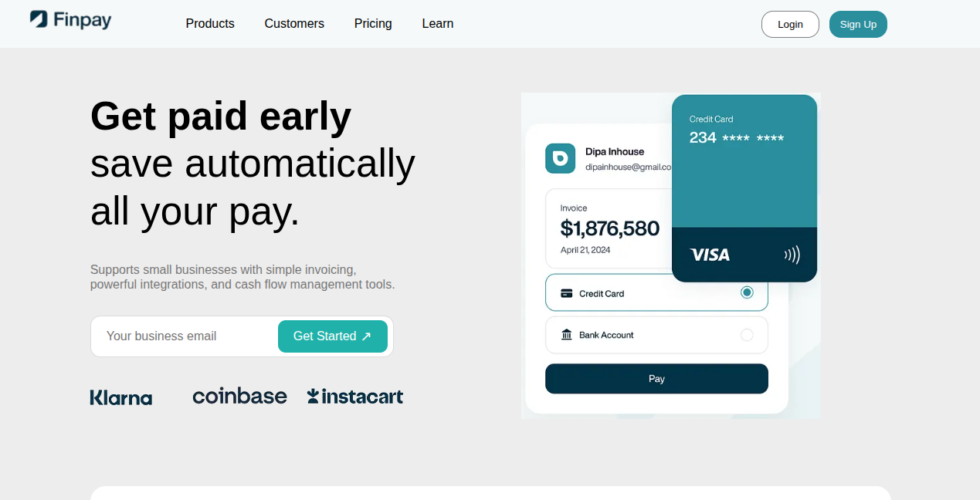980x500 pixels.
Task: Click the credit card icon in payment option
Action: [566, 293]
